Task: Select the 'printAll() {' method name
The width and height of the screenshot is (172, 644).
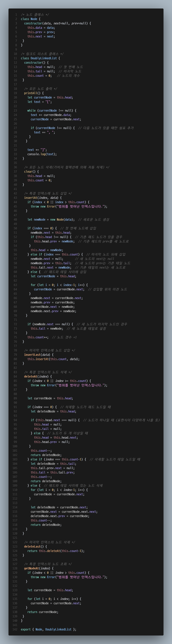Action: tap(34, 93)
